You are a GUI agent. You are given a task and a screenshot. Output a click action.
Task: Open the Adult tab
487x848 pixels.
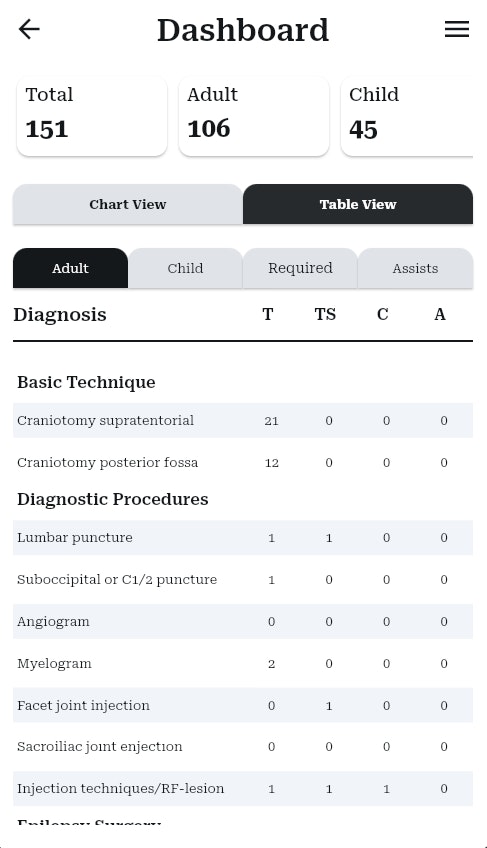pyautogui.click(x=70, y=268)
